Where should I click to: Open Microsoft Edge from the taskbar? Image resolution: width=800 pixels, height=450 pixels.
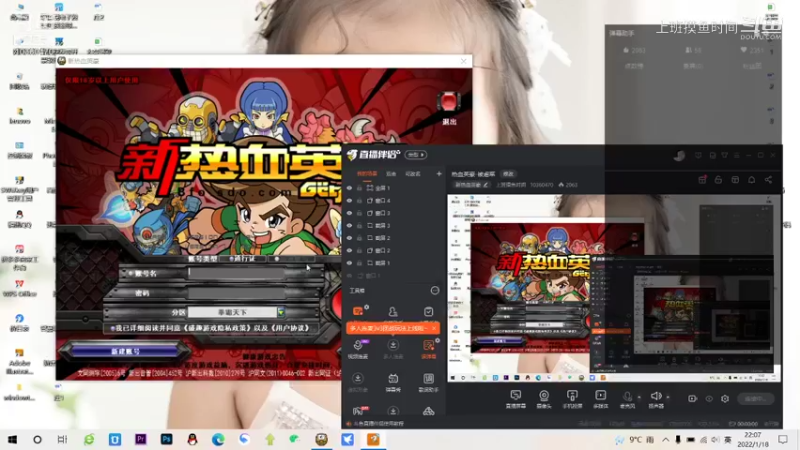click(x=218, y=439)
